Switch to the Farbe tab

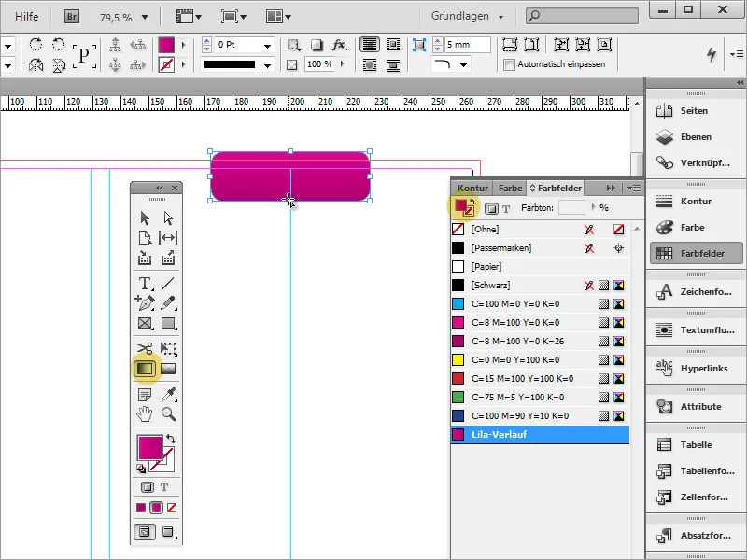tap(510, 189)
